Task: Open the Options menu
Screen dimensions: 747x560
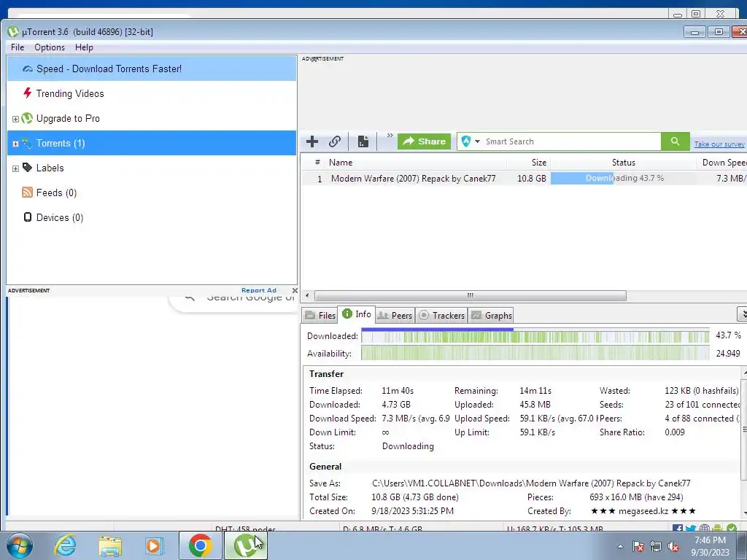Action: (x=50, y=47)
